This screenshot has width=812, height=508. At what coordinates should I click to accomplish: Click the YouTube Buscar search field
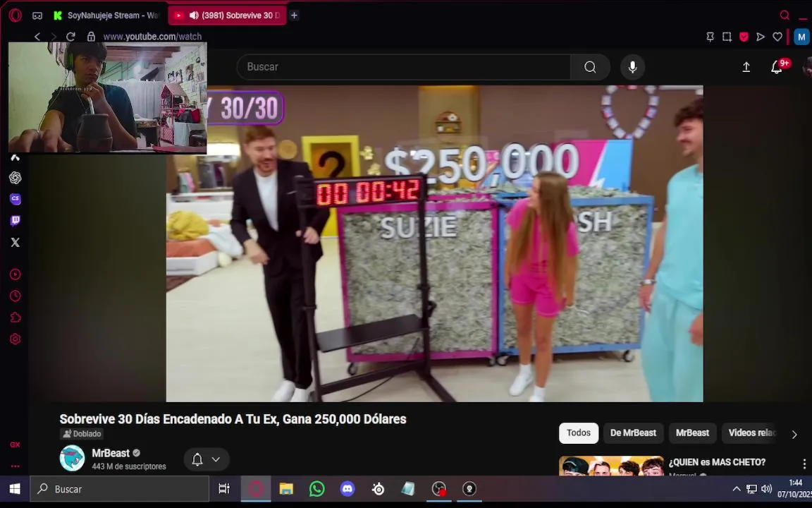tap(404, 67)
